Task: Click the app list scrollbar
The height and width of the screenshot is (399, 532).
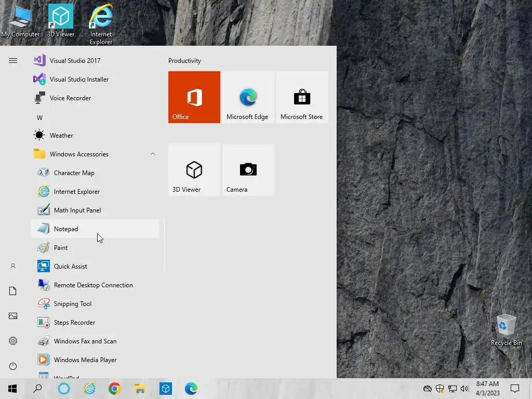Action: (165, 245)
